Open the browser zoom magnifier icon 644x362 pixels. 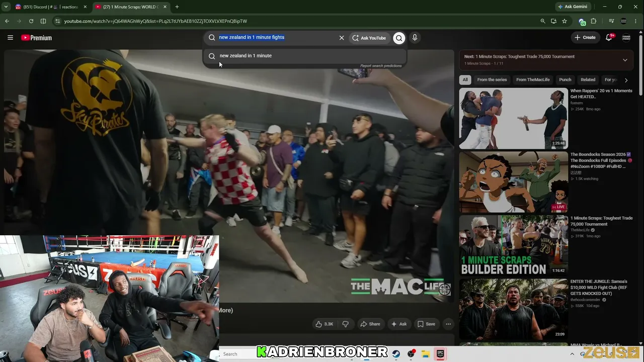[542, 21]
